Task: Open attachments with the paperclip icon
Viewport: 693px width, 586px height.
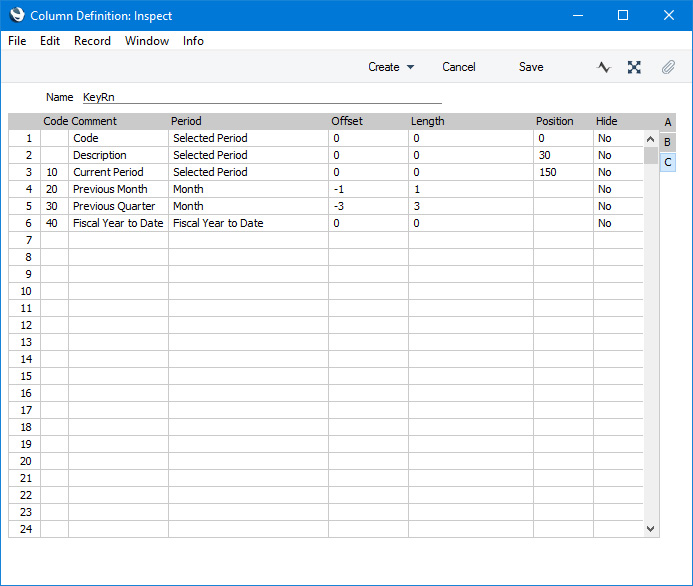Action: point(668,67)
